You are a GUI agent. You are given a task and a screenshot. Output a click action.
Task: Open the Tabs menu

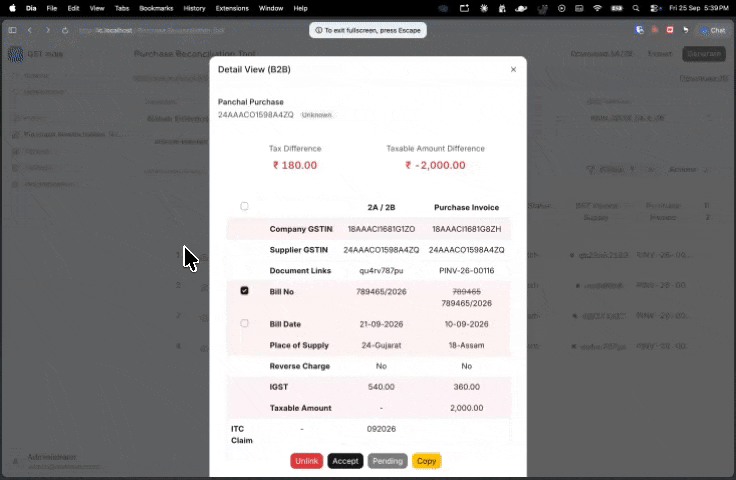coord(122,8)
